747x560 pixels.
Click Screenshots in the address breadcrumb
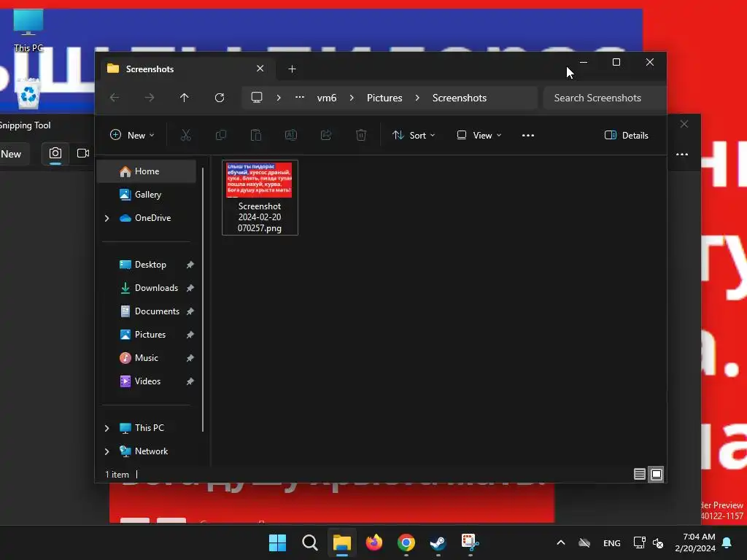pos(460,98)
